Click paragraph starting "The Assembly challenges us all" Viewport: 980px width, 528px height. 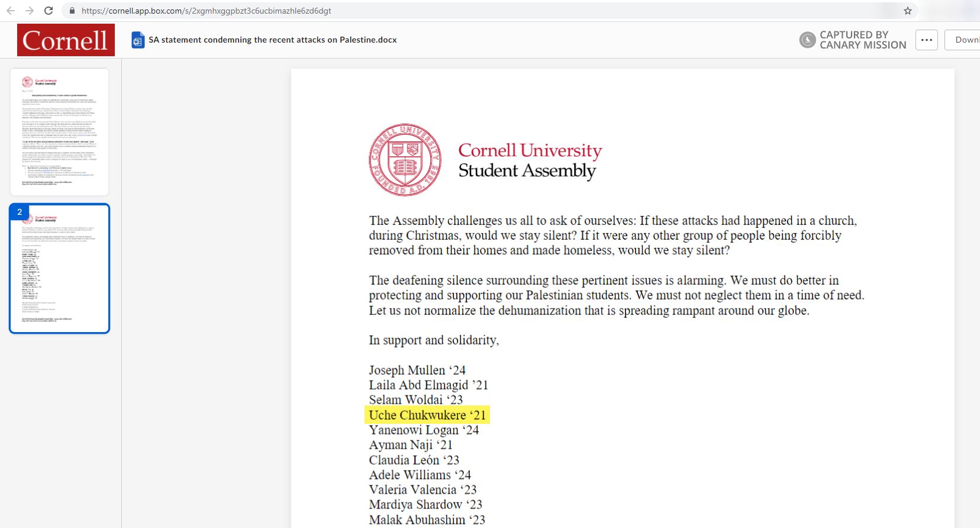[x=613, y=236]
